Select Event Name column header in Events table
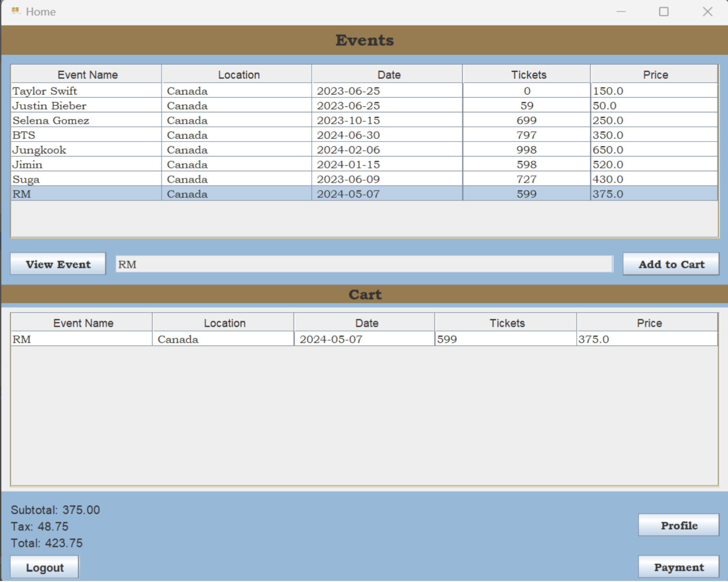 pyautogui.click(x=87, y=74)
